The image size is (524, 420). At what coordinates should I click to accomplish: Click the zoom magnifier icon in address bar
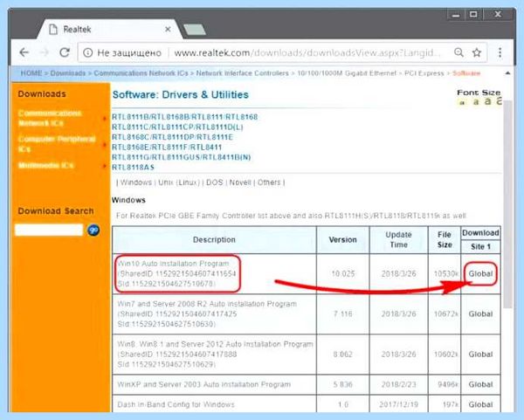click(458, 52)
